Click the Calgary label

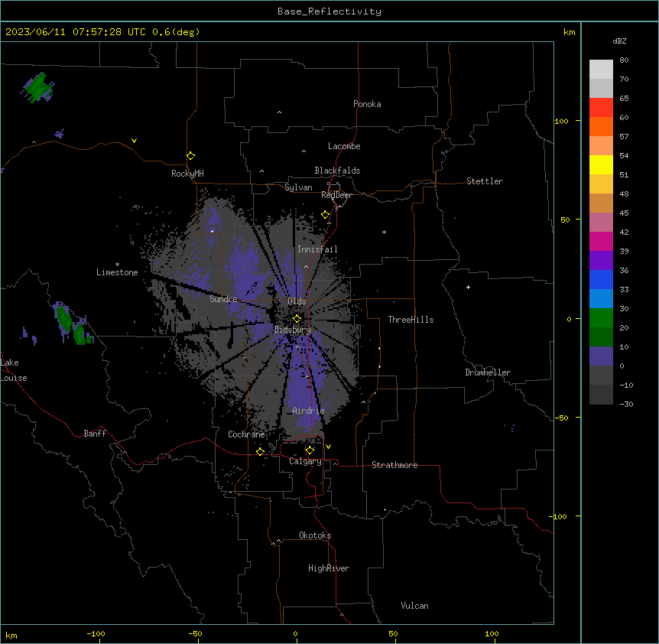click(x=305, y=461)
